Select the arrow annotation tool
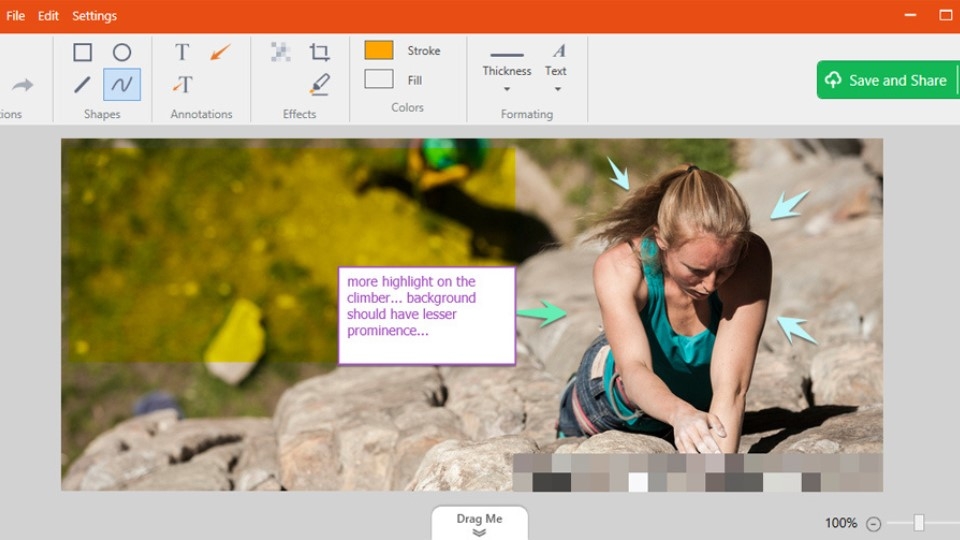The image size is (960, 540). pyautogui.click(x=220, y=52)
